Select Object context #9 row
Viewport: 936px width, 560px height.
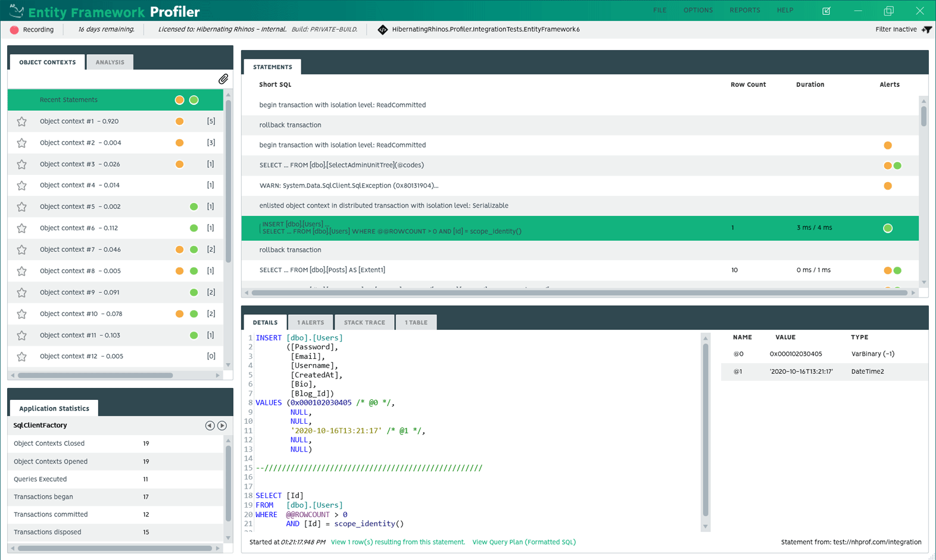pyautogui.click(x=116, y=292)
